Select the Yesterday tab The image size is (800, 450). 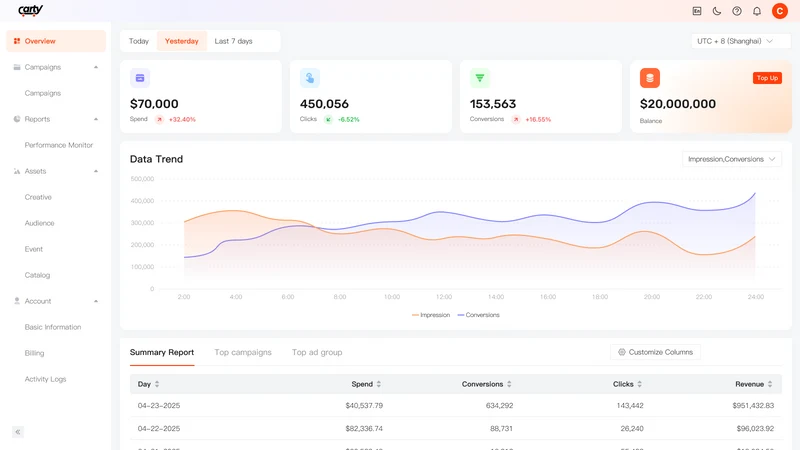182,41
